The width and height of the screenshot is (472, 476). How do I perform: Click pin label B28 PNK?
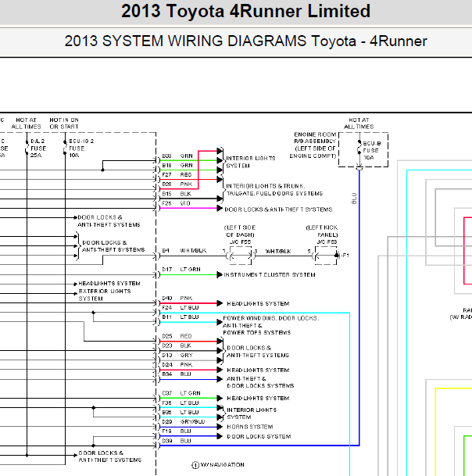(177, 184)
